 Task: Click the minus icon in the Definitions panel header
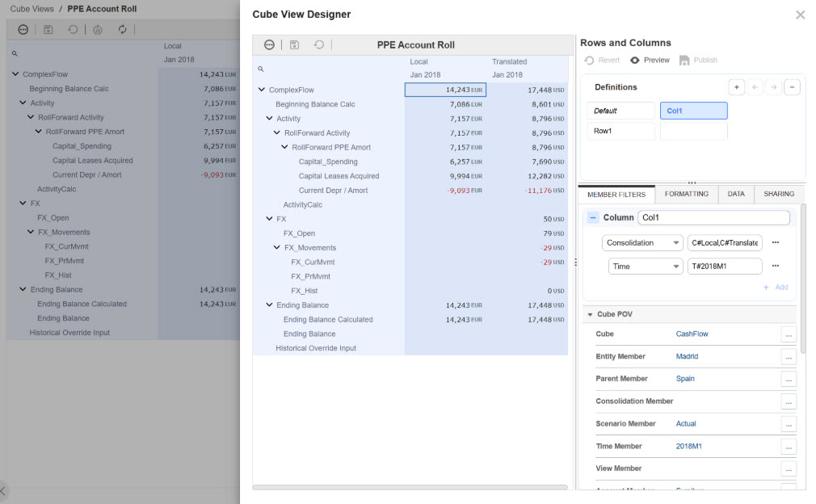pyautogui.click(x=792, y=86)
